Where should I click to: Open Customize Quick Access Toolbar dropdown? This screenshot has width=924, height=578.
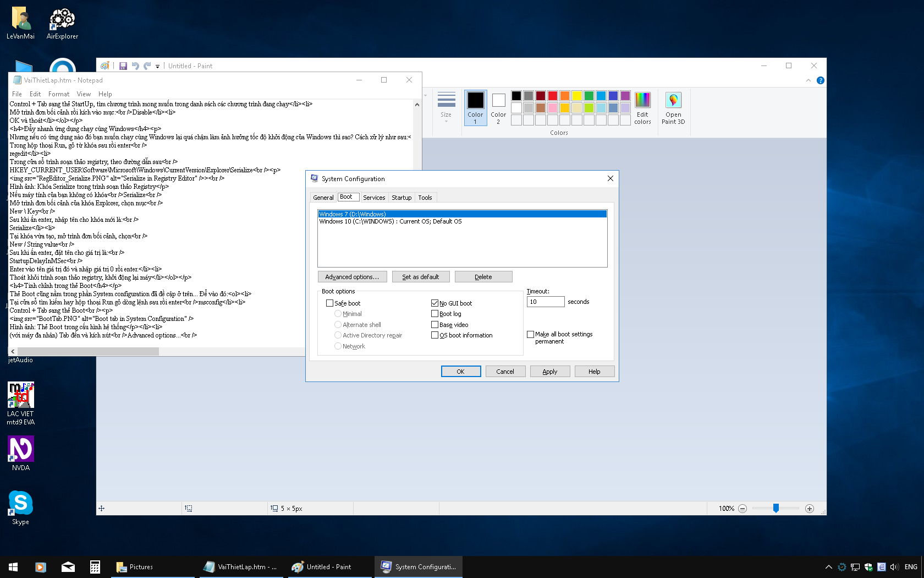coord(157,67)
